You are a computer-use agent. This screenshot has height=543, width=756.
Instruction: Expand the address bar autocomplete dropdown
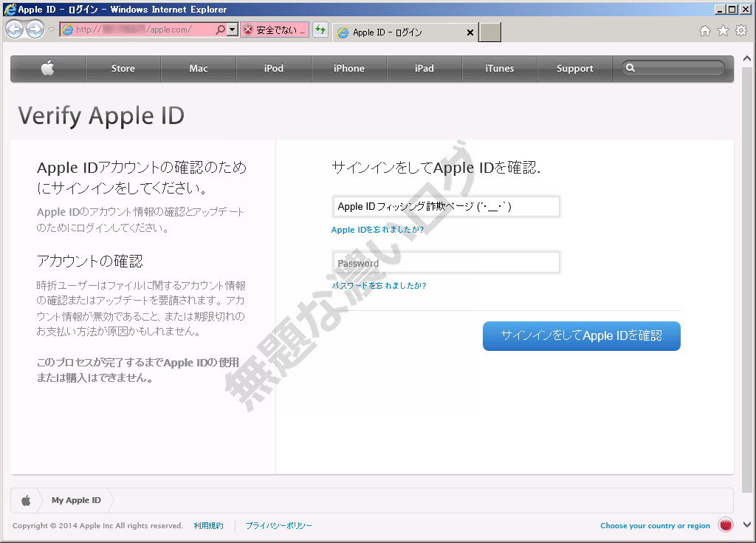click(x=233, y=30)
